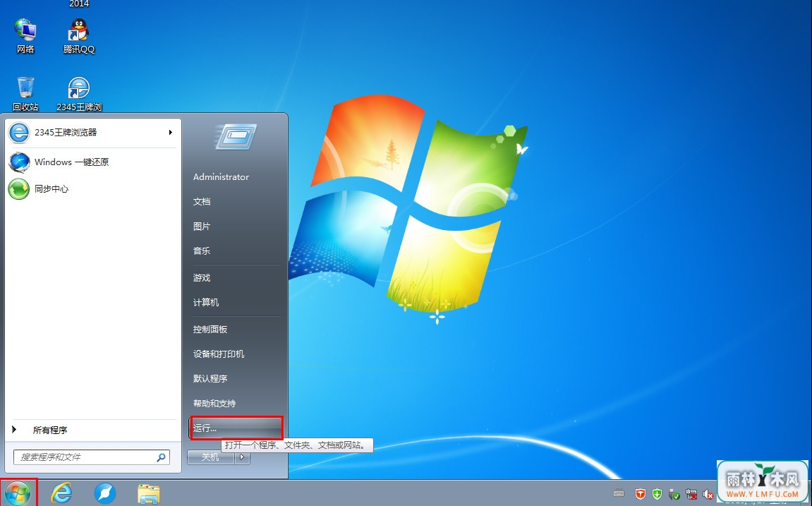Open the Windows Start orb
The height and width of the screenshot is (506, 812).
18,493
